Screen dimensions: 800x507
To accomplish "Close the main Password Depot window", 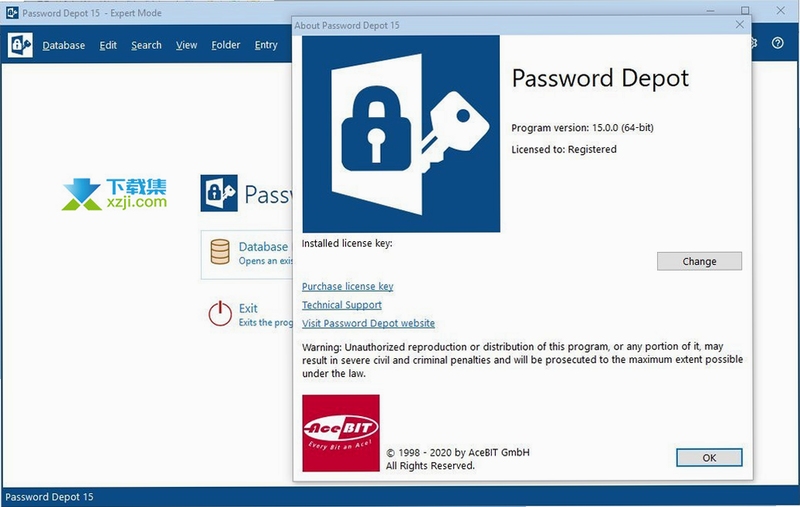I will coord(780,10).
